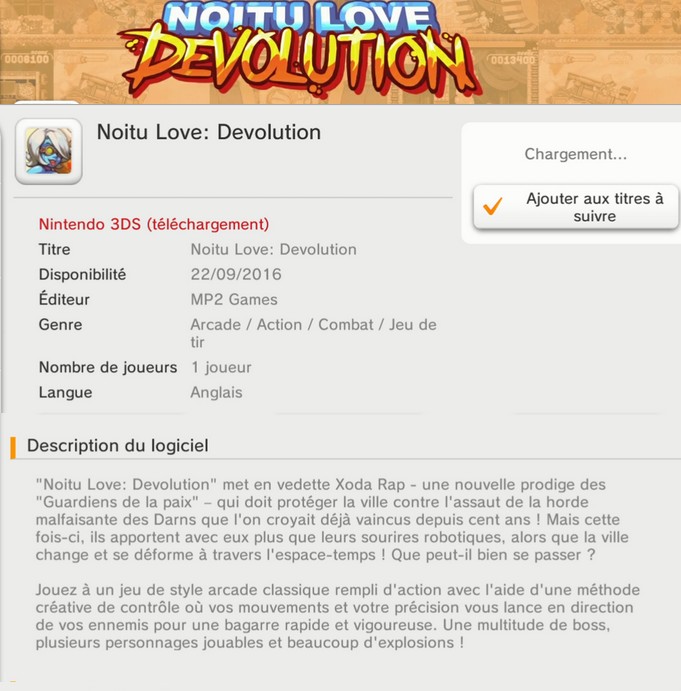This screenshot has width=681, height=691.
Task: Click "Ajouter aux titres à suivre" button
Action: (x=576, y=207)
